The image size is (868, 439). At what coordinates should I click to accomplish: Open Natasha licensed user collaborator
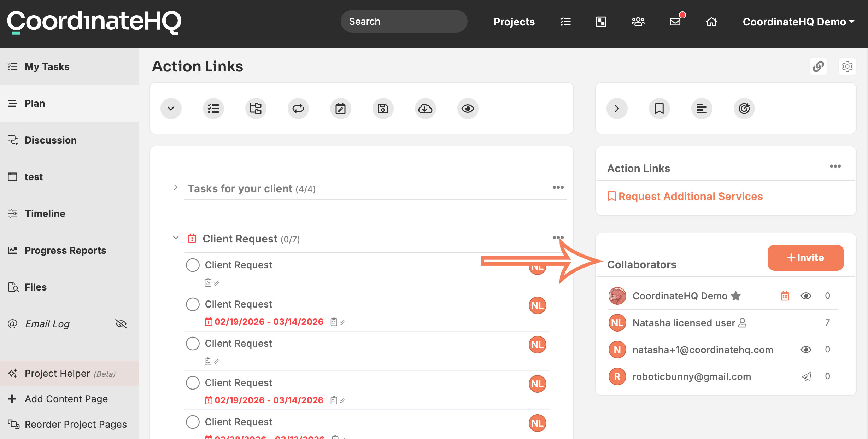click(684, 323)
